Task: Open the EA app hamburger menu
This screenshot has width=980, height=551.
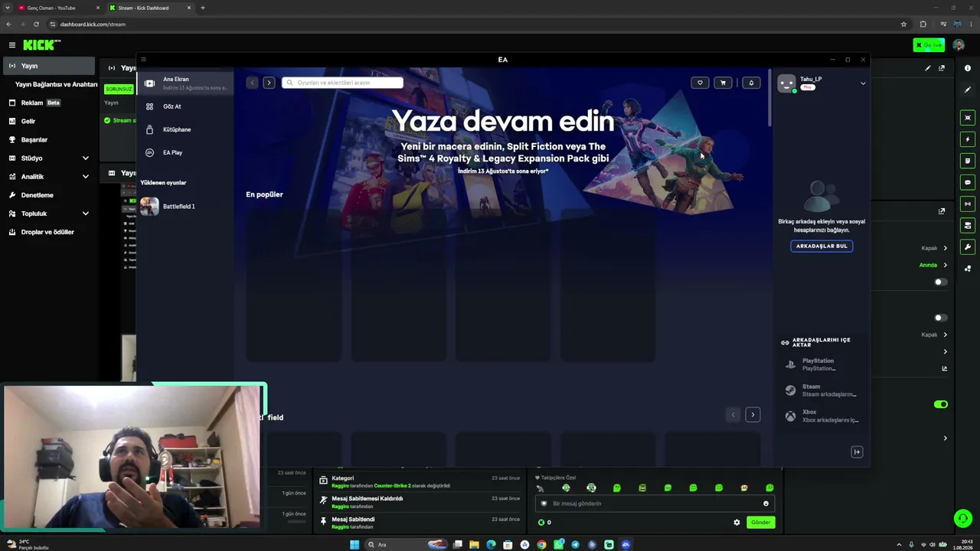Action: [143, 60]
